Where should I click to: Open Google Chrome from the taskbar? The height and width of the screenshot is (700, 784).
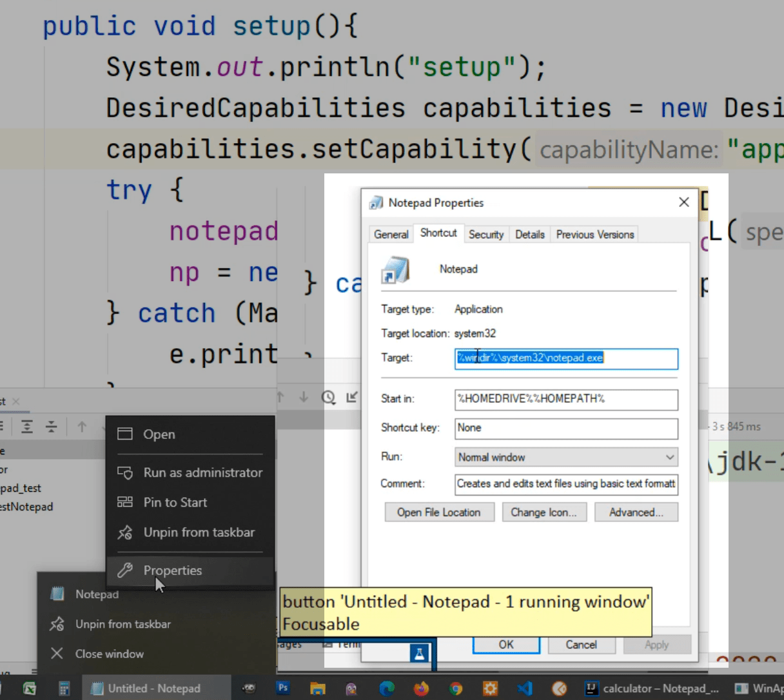pyautogui.click(x=456, y=688)
